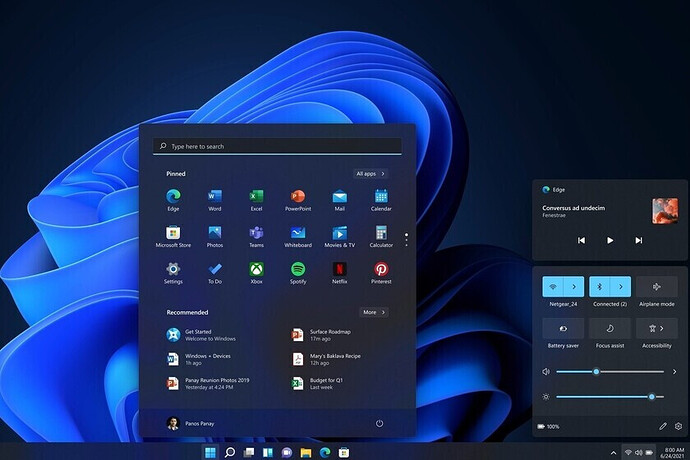Open Settings from pinned apps

173,273
